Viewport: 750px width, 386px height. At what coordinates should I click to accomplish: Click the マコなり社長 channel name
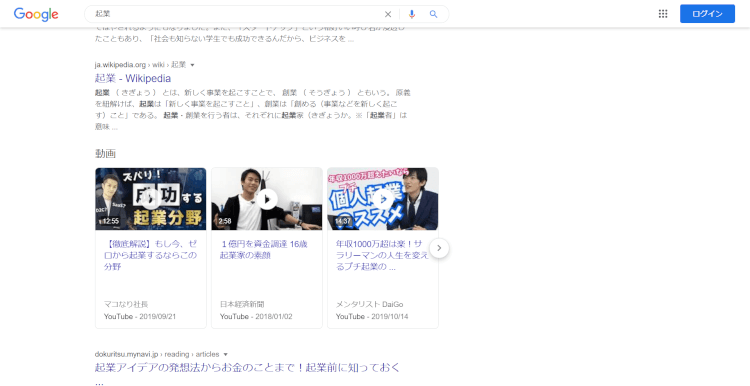[x=126, y=304]
